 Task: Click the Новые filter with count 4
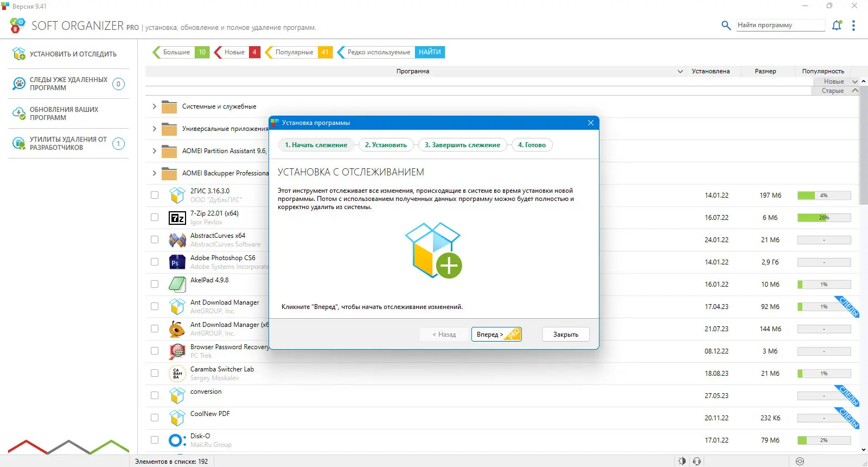(x=237, y=52)
